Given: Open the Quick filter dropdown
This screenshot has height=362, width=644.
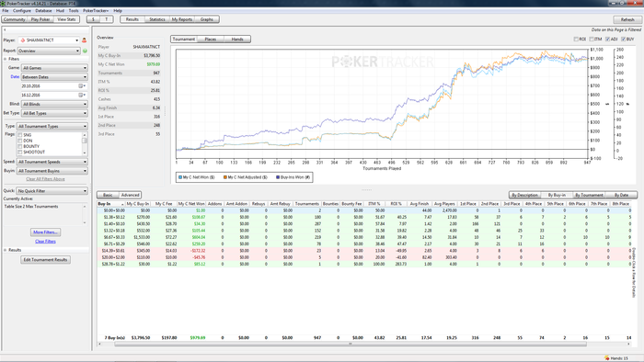Looking at the screenshot, I should point(52,191).
